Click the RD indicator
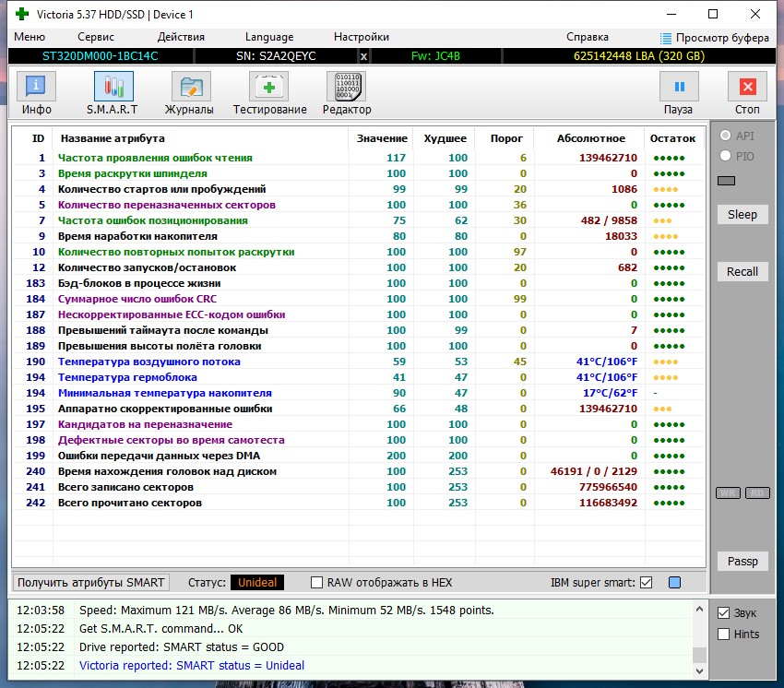Image resolution: width=784 pixels, height=688 pixels. pos(757,493)
